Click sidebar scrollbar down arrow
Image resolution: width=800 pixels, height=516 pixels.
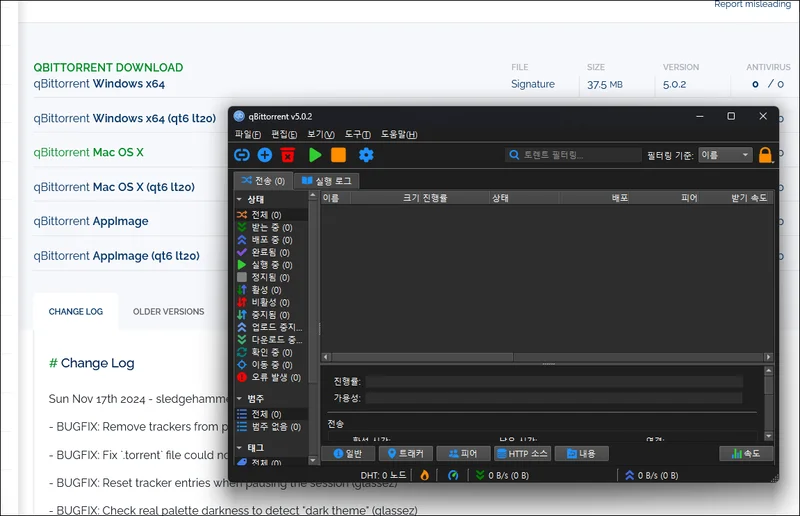(x=313, y=460)
